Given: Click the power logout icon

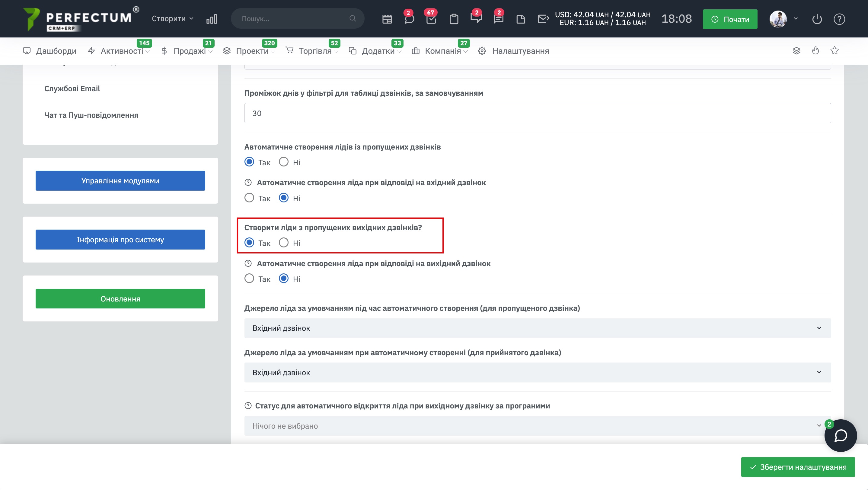Looking at the screenshot, I should click(x=817, y=19).
